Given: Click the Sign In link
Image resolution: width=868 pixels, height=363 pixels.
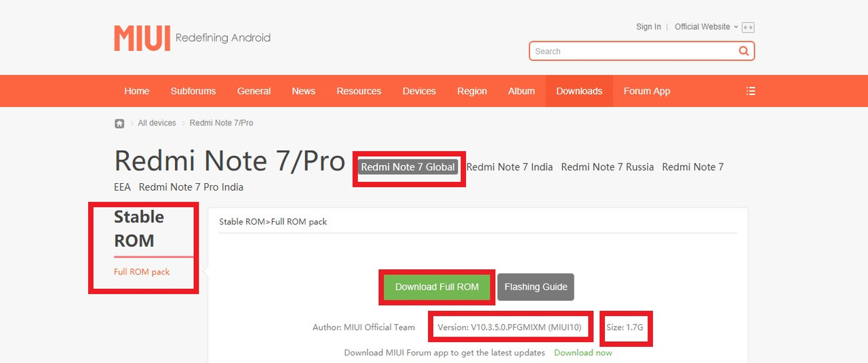Looking at the screenshot, I should pyautogui.click(x=648, y=27).
